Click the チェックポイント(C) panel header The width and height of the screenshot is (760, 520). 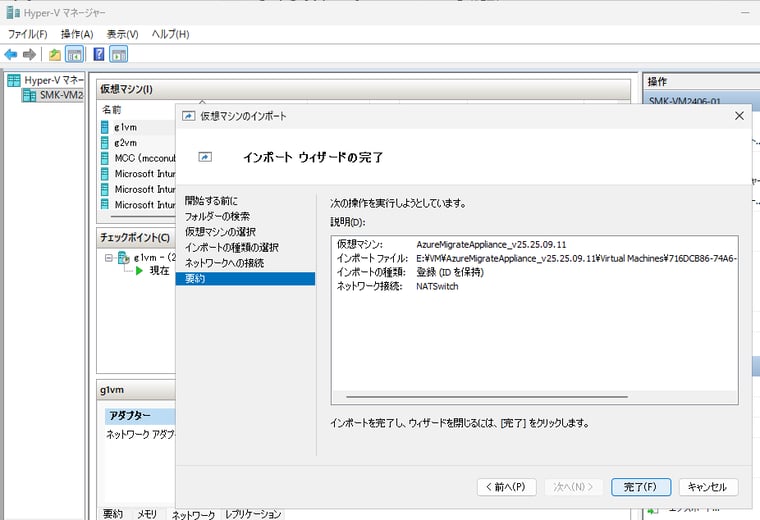135,237
